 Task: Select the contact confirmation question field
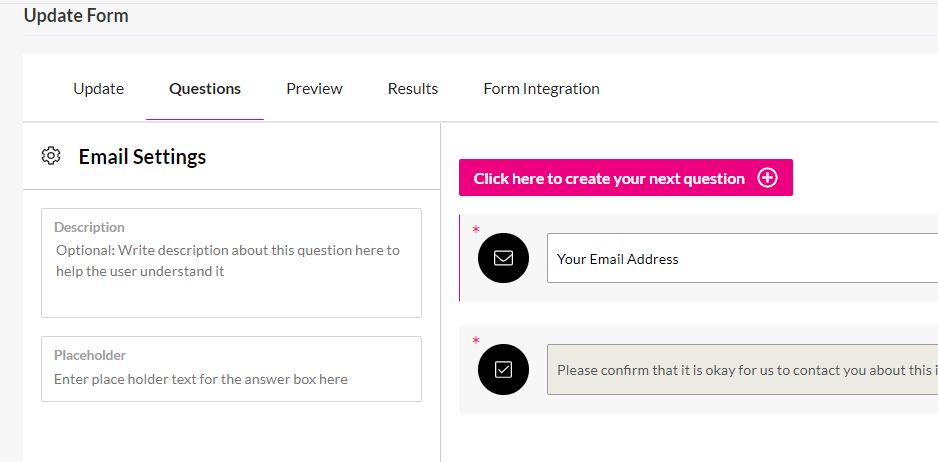[x=742, y=370]
